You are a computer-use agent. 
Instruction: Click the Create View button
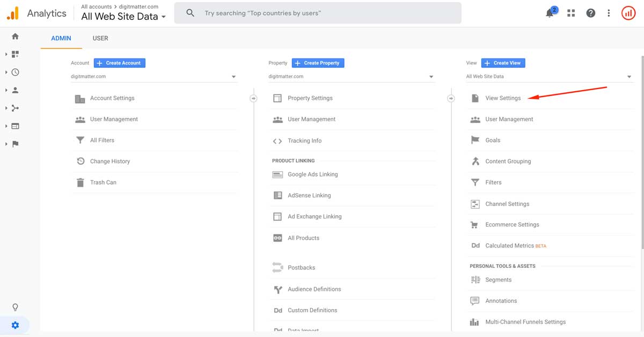click(503, 63)
